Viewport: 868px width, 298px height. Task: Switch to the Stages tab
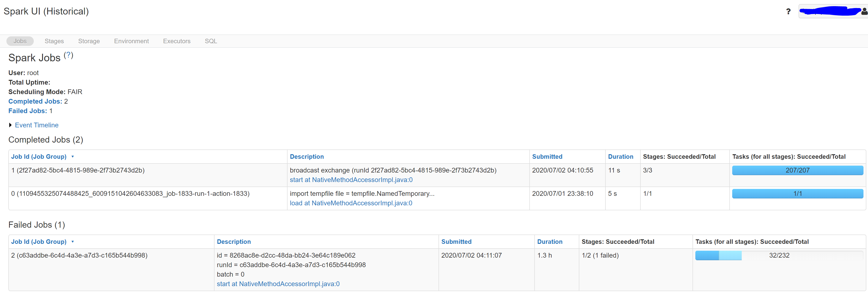(54, 41)
